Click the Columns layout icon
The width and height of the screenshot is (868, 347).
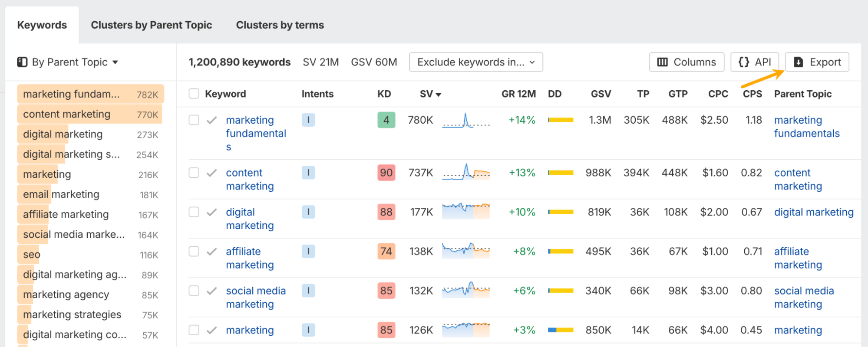click(662, 62)
